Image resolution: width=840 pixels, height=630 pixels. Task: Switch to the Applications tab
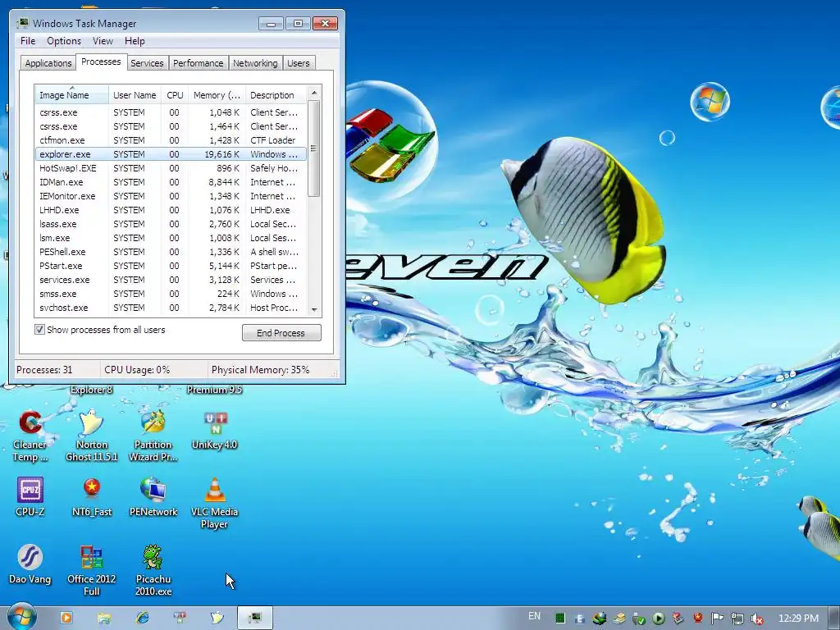click(x=48, y=63)
